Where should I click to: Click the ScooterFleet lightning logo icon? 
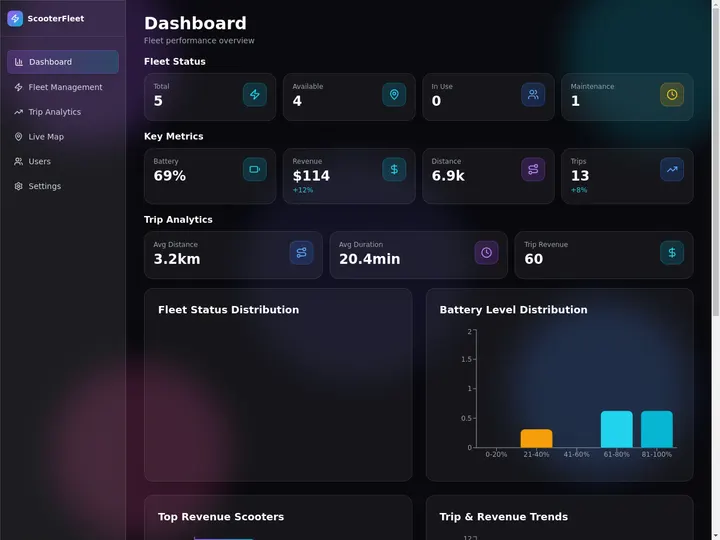click(15, 18)
